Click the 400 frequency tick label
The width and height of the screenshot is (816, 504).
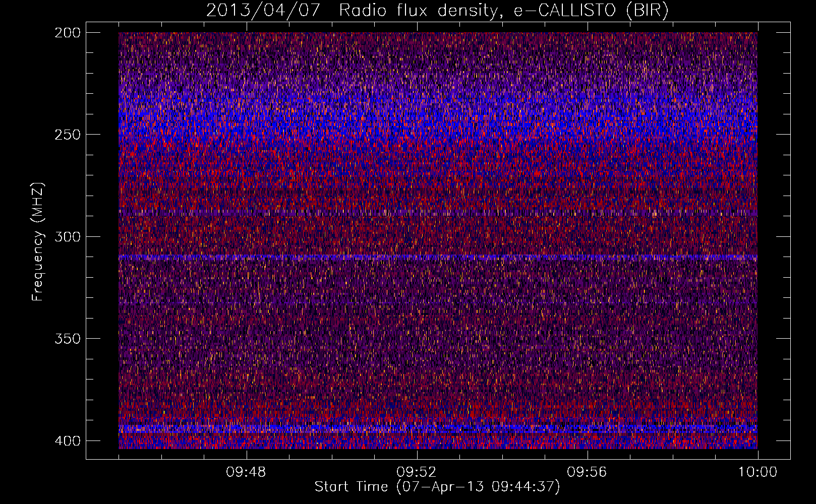[68, 441]
